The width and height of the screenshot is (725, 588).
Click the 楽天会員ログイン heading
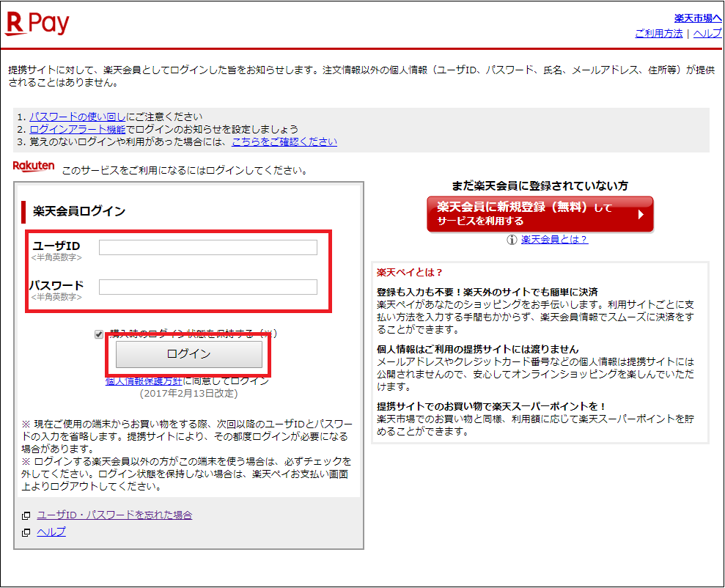pyautogui.click(x=79, y=211)
